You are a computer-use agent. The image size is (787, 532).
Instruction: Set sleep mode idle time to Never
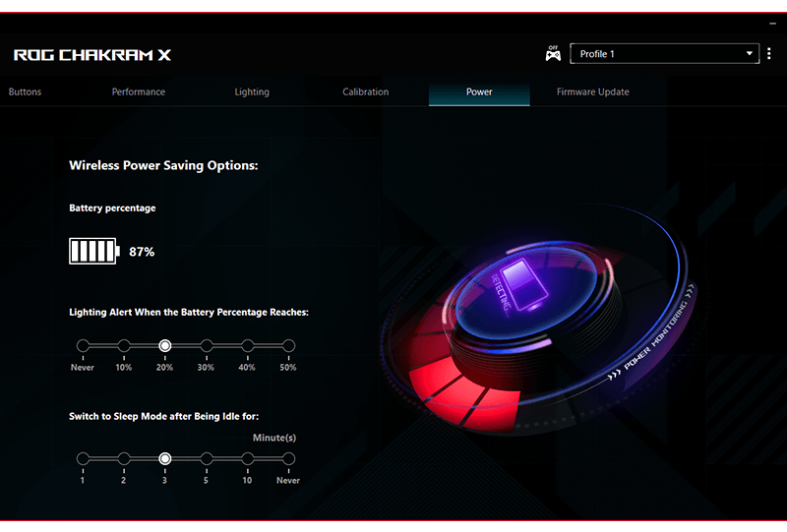(x=288, y=458)
